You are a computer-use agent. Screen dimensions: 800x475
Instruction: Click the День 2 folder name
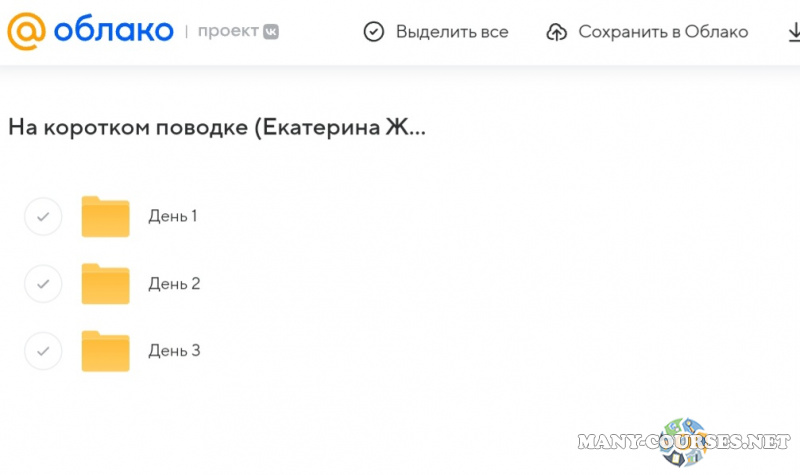pyautogui.click(x=174, y=284)
